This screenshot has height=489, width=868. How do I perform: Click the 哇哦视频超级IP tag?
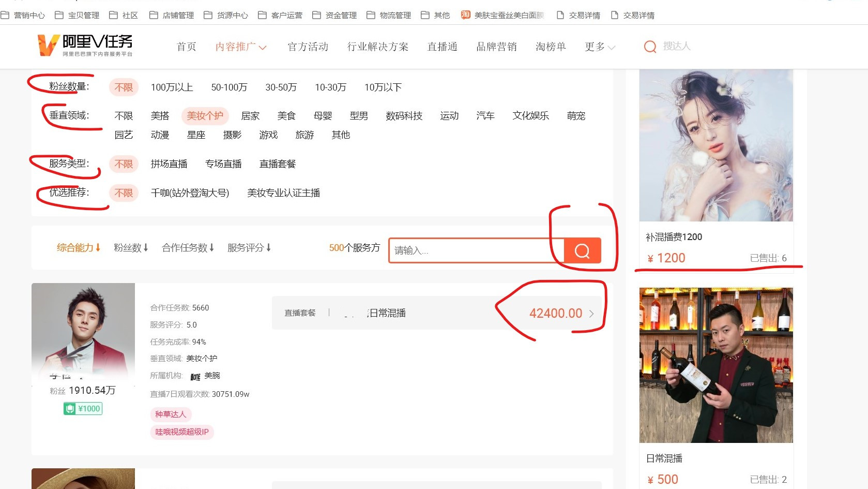181,432
